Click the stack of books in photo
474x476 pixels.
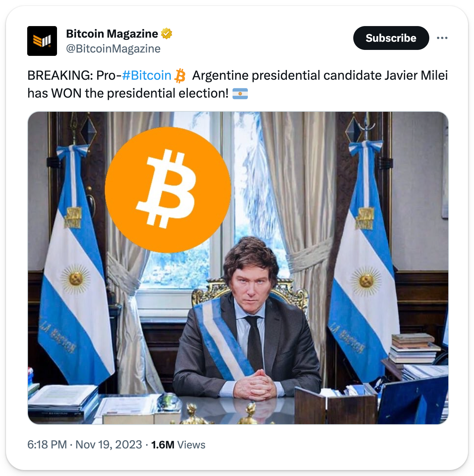click(414, 348)
